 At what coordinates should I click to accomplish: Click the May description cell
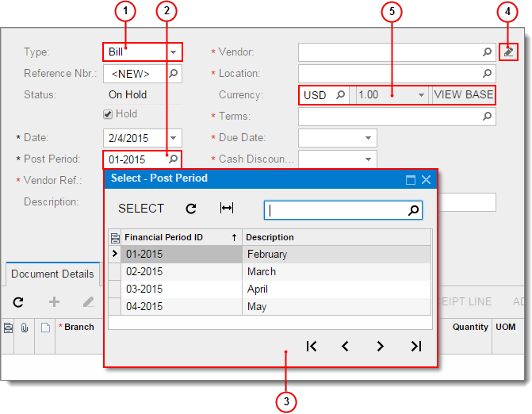(x=337, y=306)
